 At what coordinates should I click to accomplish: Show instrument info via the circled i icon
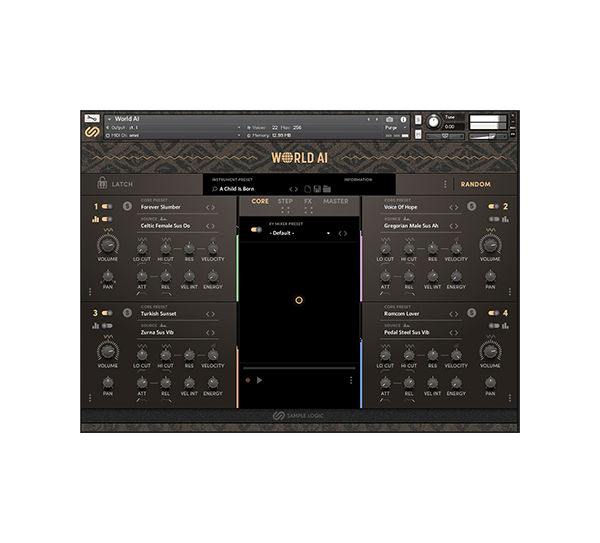point(403,119)
